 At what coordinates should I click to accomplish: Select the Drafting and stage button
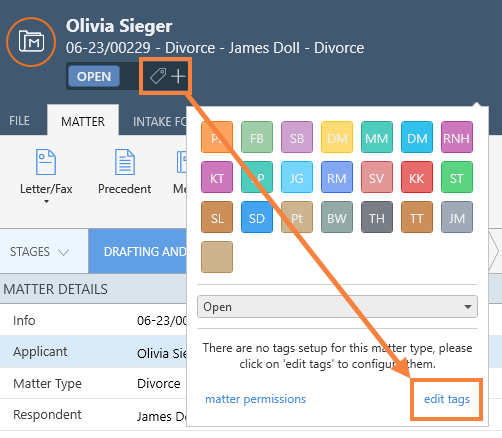(137, 251)
